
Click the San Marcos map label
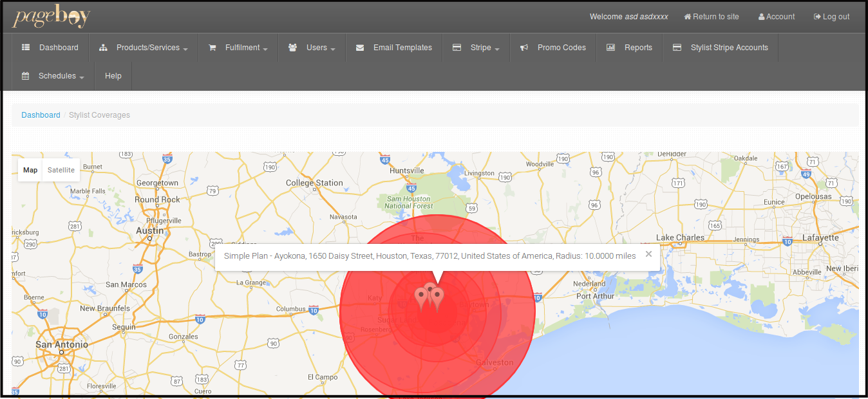click(x=126, y=284)
